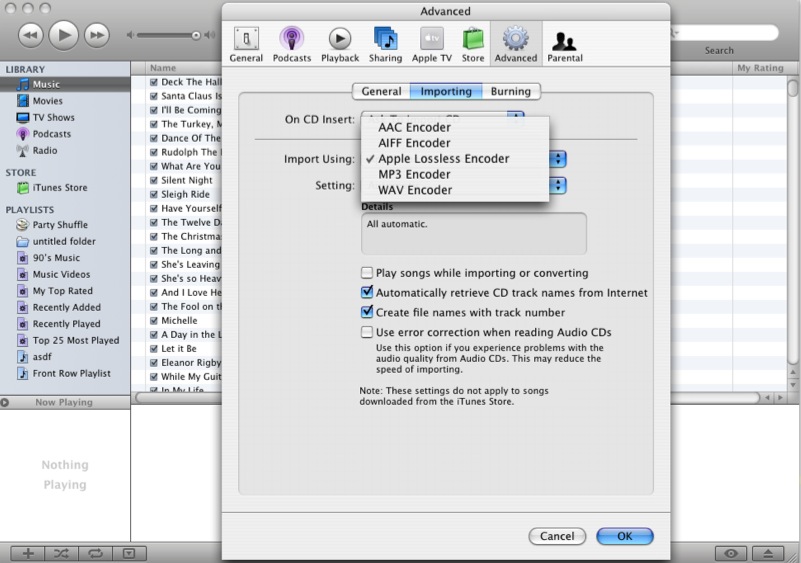Uncheck Automatically retrieve CD track names
801x563 pixels.
tap(367, 293)
